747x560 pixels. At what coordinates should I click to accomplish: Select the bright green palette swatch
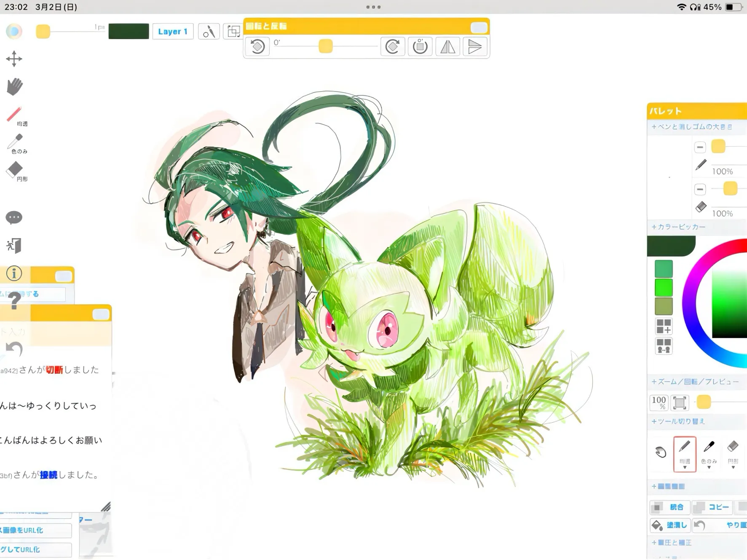664,287
